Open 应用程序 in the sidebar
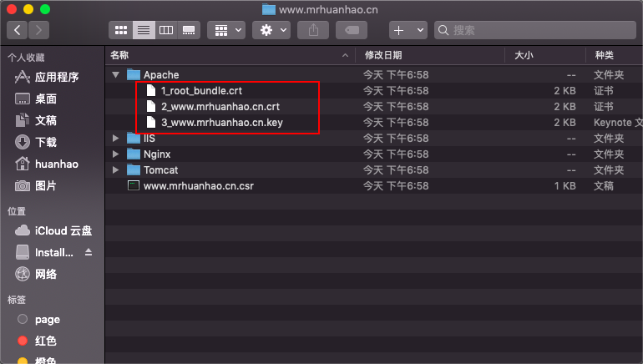 [56, 78]
